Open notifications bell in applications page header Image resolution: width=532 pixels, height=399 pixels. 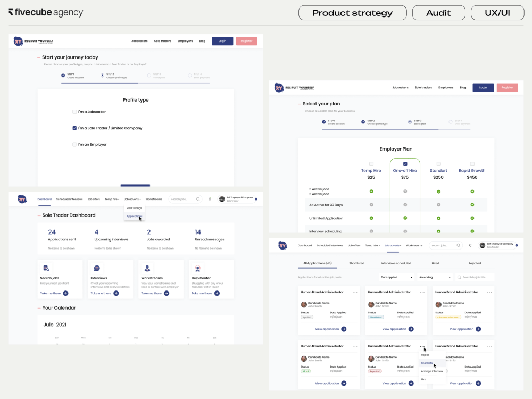[x=470, y=245]
